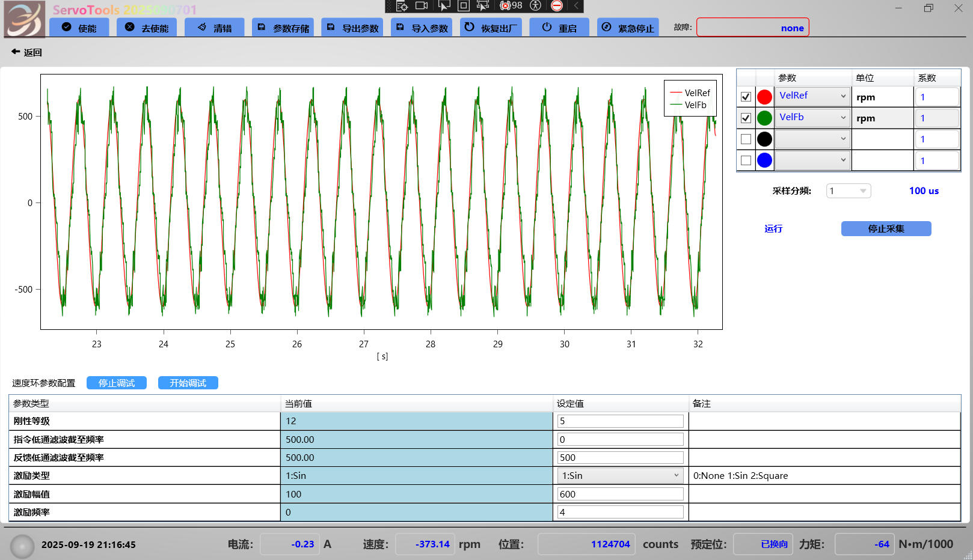The height and width of the screenshot is (560, 973).
Task: Click the video camera debug toolbar icon
Action: (x=422, y=6)
